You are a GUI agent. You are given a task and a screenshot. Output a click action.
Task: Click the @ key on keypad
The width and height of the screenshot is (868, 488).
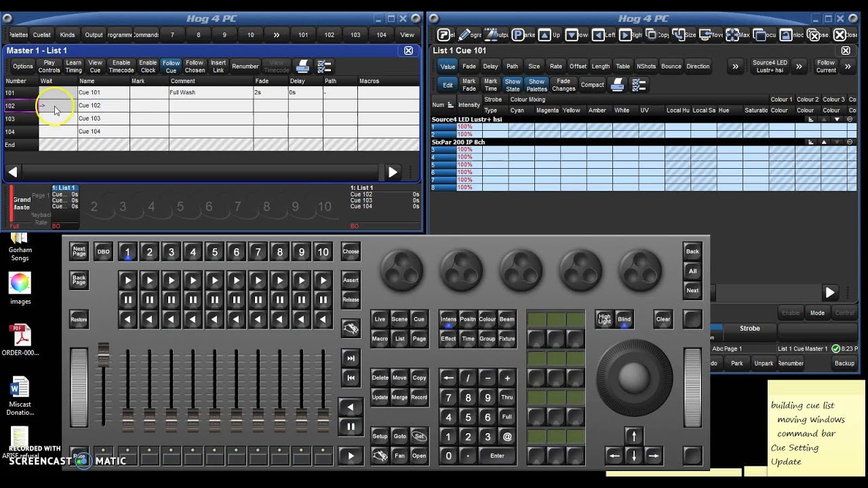507,436
